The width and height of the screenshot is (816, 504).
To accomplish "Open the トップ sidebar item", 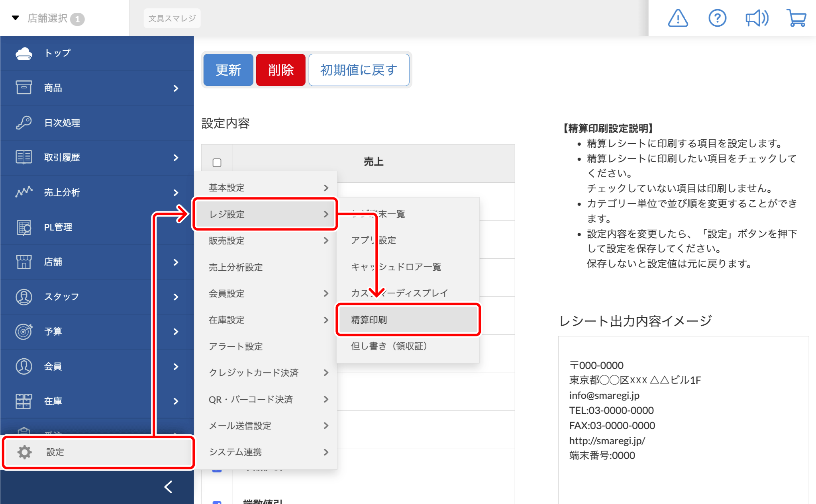I will tap(97, 53).
